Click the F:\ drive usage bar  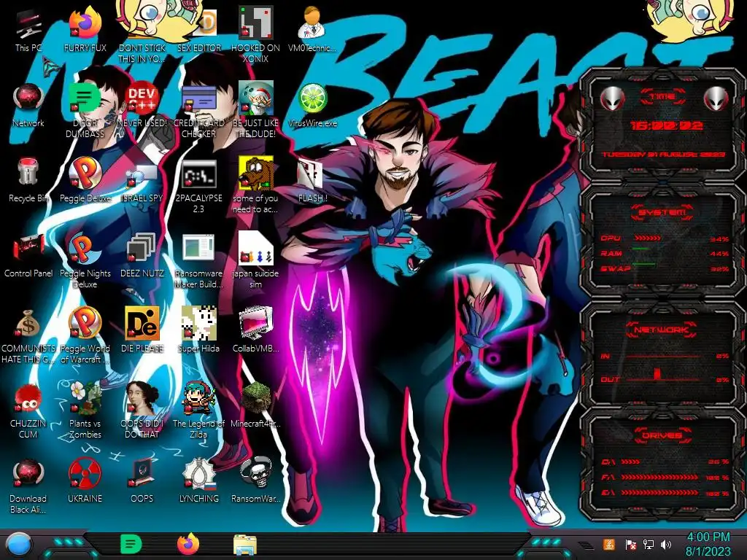(660, 477)
